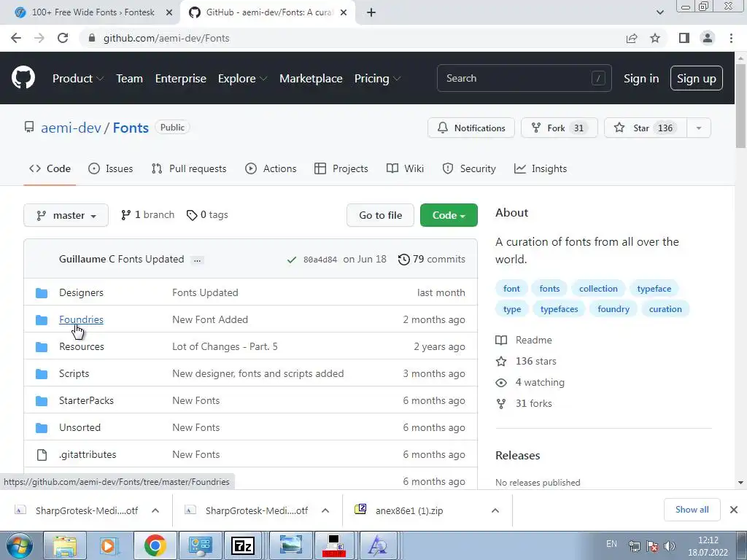Click the Notifications button

pyautogui.click(x=471, y=128)
